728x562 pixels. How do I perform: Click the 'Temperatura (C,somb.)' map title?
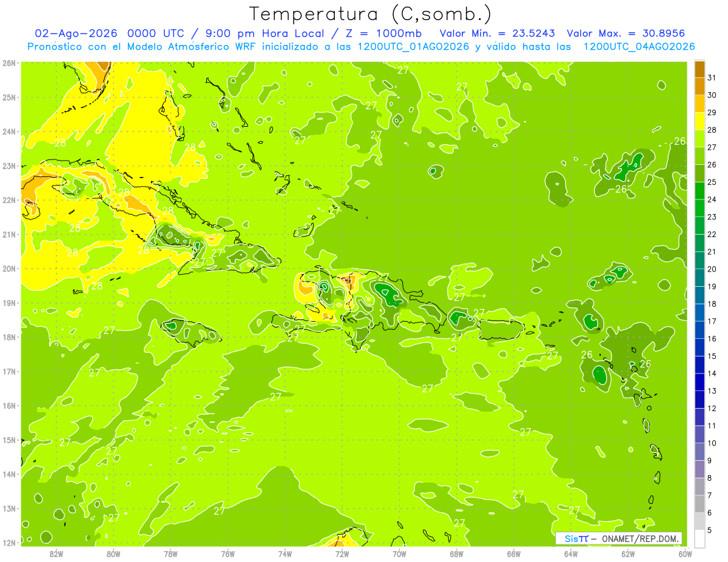point(371,14)
